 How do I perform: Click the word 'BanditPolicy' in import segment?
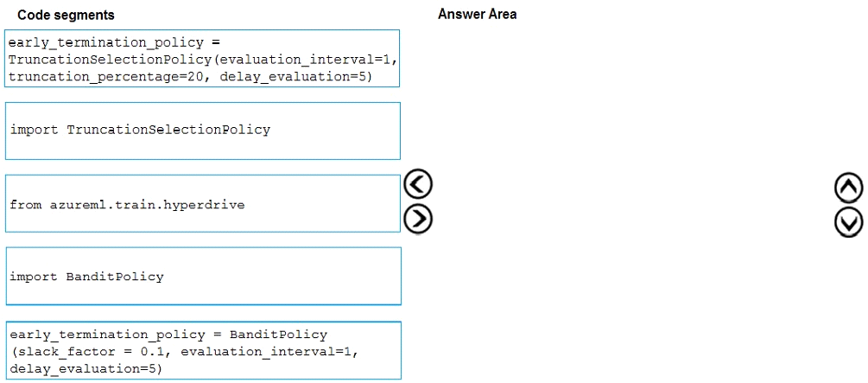115,277
